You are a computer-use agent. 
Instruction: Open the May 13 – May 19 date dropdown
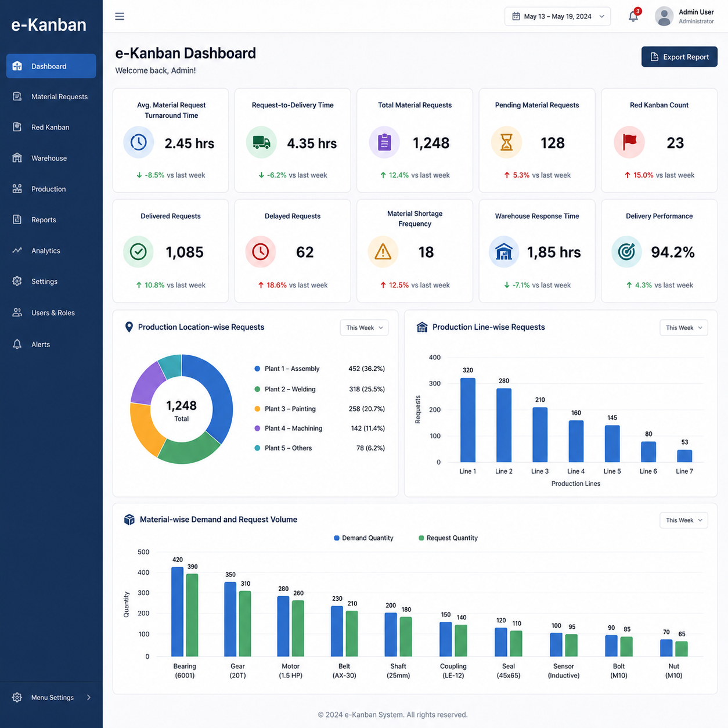[557, 16]
